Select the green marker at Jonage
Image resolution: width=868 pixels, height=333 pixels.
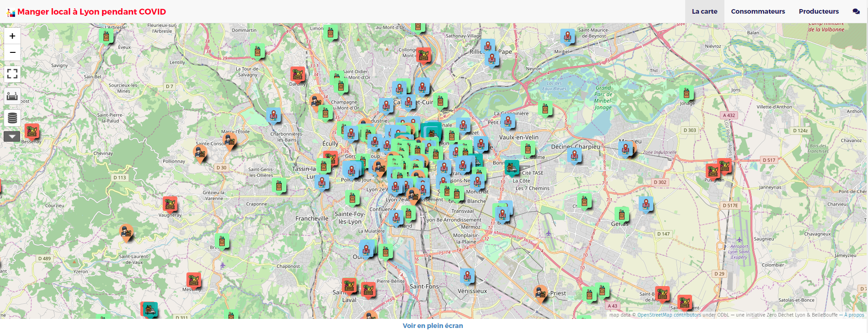click(x=686, y=93)
